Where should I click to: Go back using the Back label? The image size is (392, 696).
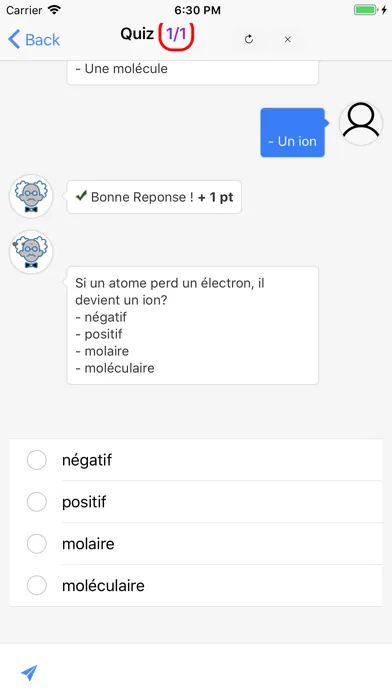[x=43, y=40]
